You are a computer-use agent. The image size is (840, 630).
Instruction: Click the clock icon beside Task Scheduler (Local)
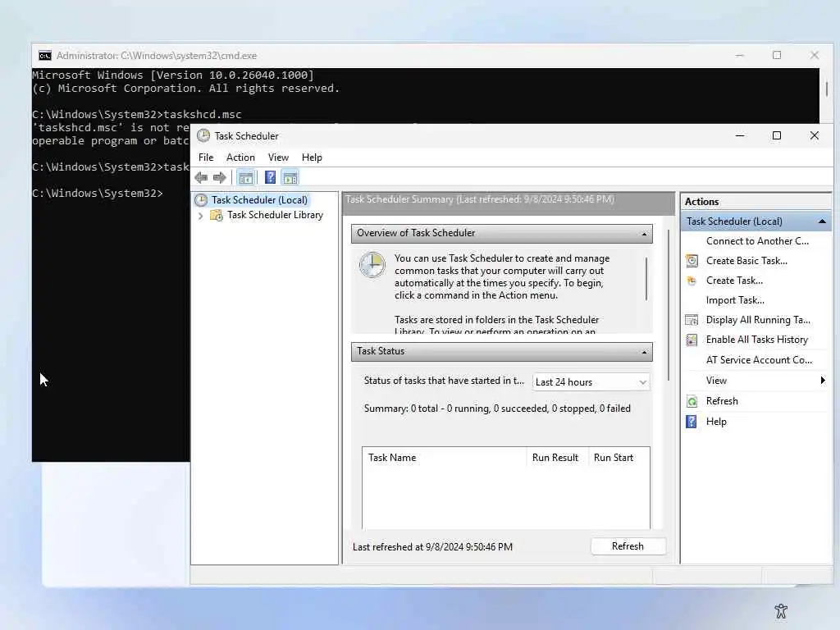tap(201, 200)
